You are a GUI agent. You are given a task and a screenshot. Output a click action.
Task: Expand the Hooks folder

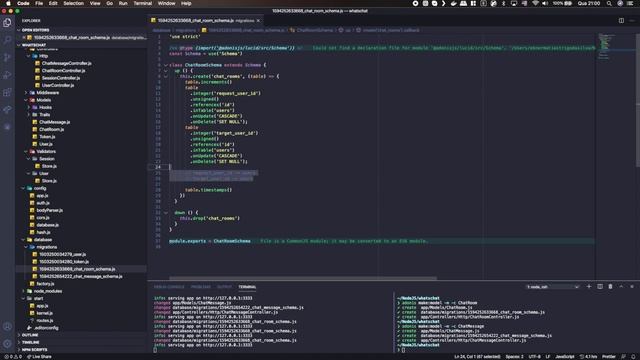pyautogui.click(x=29, y=107)
